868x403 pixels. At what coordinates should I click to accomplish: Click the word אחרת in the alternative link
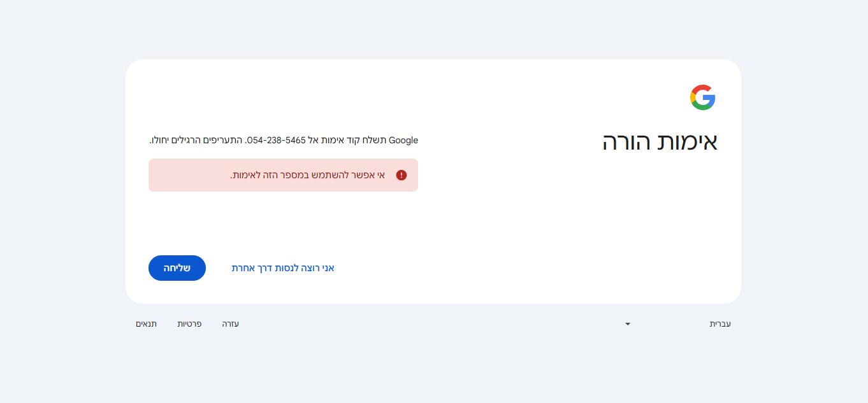[245, 268]
